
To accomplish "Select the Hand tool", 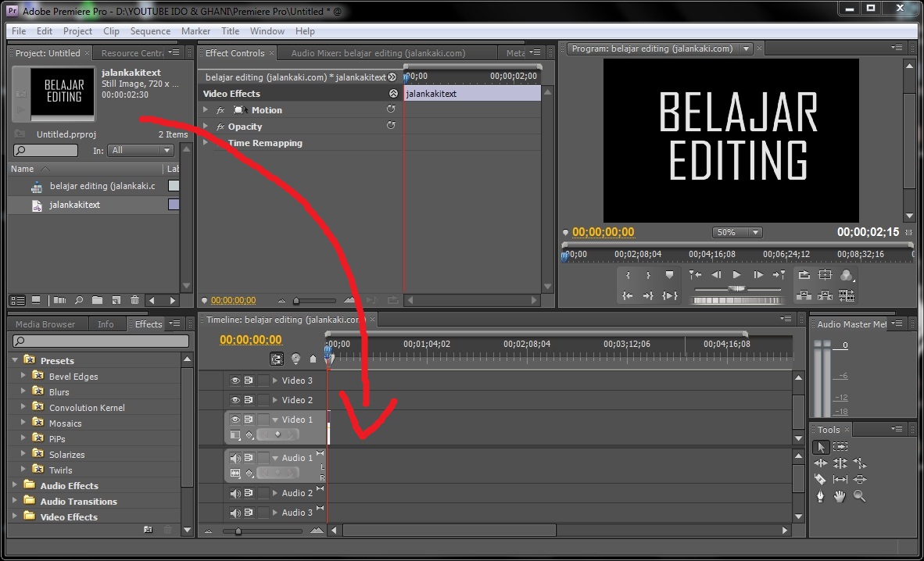I will [x=840, y=496].
